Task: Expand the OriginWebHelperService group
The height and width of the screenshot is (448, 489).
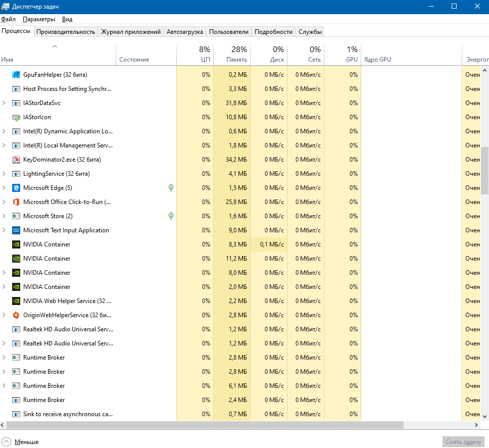Action: pyautogui.click(x=4, y=315)
